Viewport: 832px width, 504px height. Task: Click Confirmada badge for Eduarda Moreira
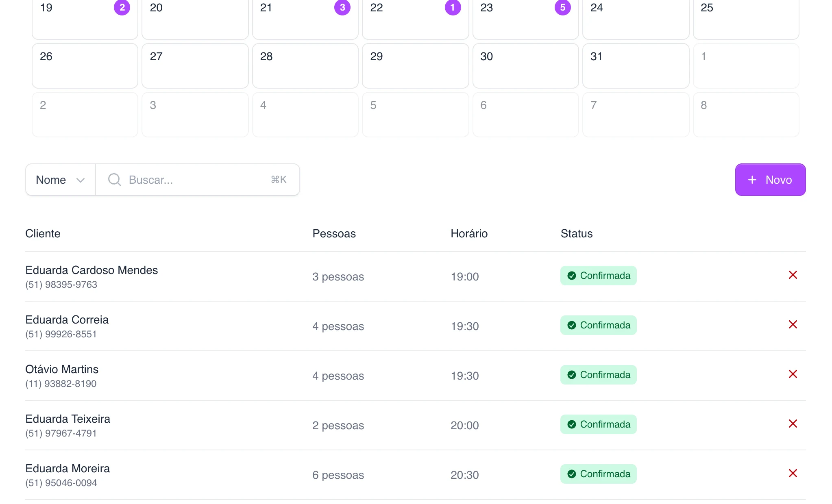click(x=598, y=474)
